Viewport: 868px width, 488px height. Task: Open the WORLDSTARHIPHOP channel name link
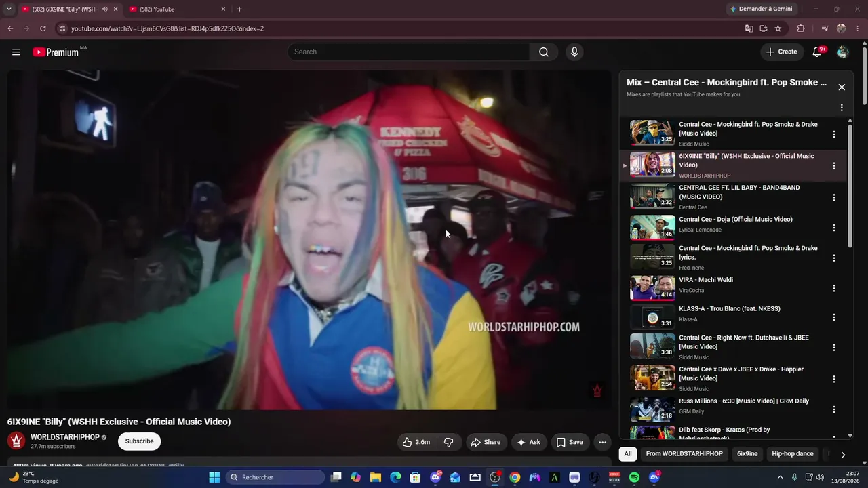(x=65, y=437)
